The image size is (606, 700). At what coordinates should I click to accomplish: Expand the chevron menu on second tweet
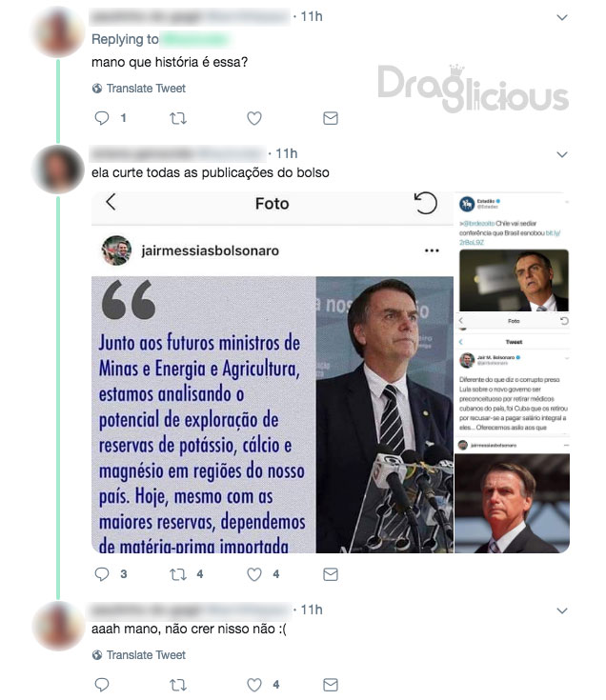tap(562, 154)
